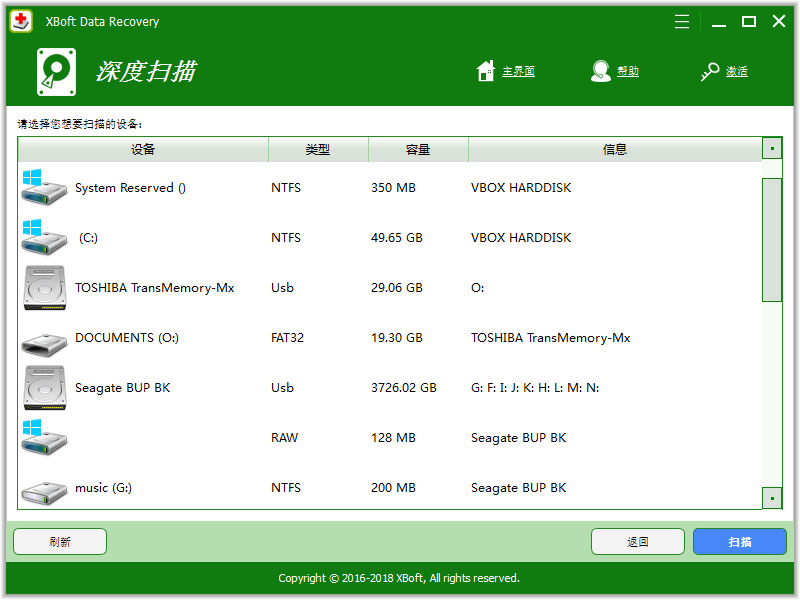The width and height of the screenshot is (800, 600).
Task: Click the 刷新 refresh button
Action: [x=60, y=541]
